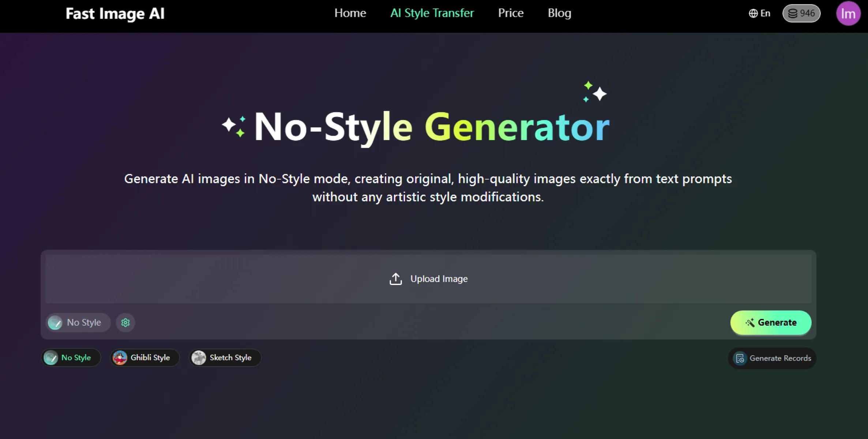Image resolution: width=868 pixels, height=439 pixels.
Task: Open the Price page
Action: tap(511, 13)
